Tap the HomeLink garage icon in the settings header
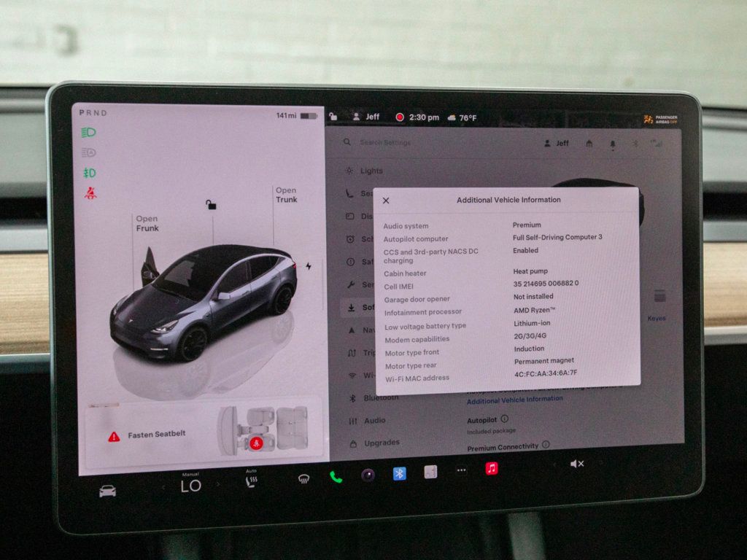Image resolution: width=747 pixels, height=560 pixels. pyautogui.click(x=589, y=144)
